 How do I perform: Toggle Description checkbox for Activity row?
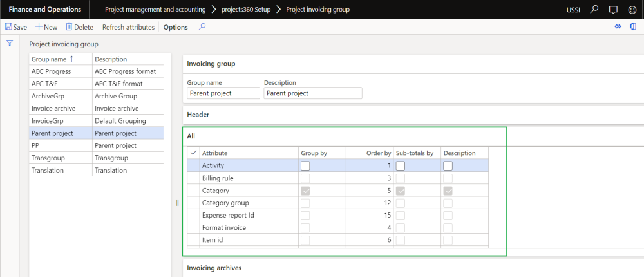pos(448,165)
